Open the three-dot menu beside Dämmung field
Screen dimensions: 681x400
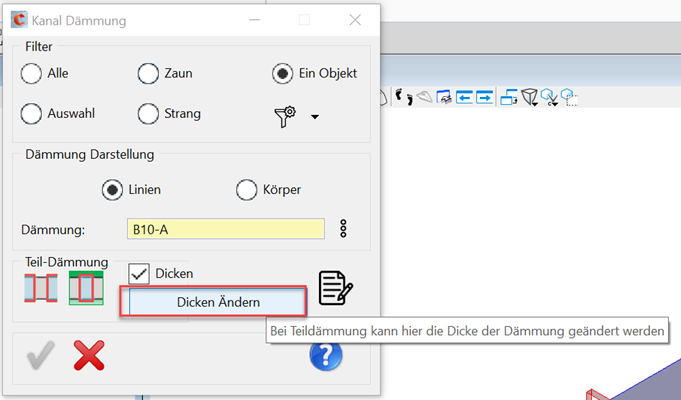tap(343, 228)
